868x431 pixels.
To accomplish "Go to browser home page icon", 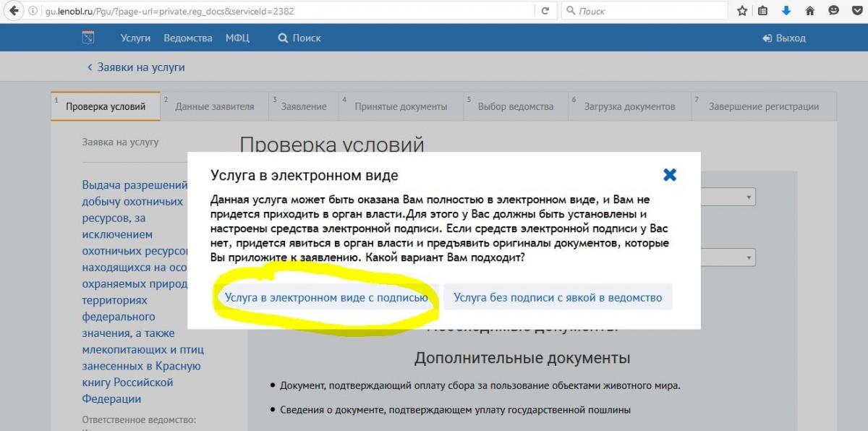I will click(x=810, y=11).
